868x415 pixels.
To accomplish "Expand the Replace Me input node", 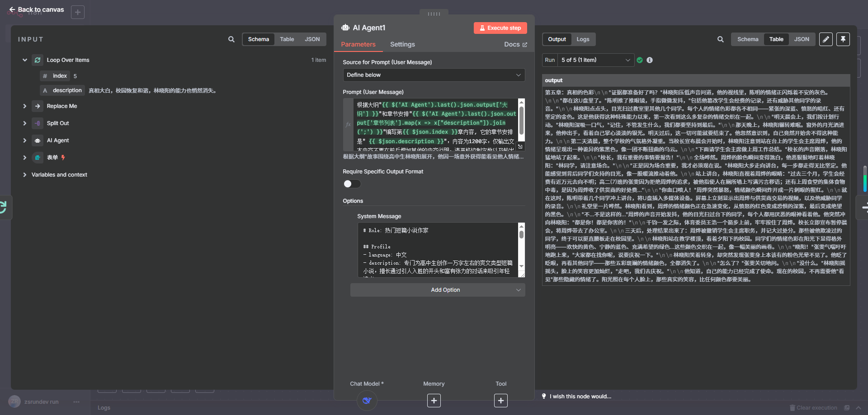I will [x=25, y=106].
